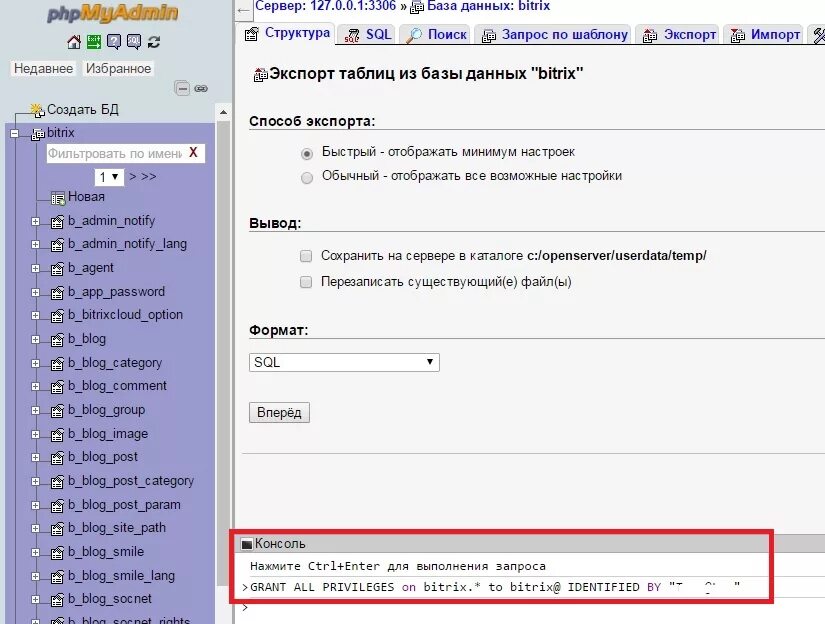Image resolution: width=825 pixels, height=624 pixels.
Task: Open the b_blog_smile_lang table
Action: point(121,576)
